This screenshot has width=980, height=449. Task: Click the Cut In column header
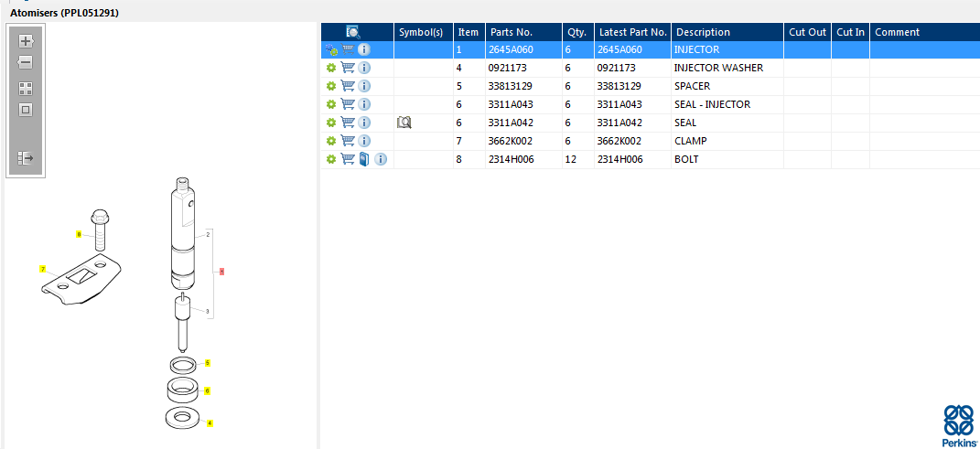pos(851,32)
